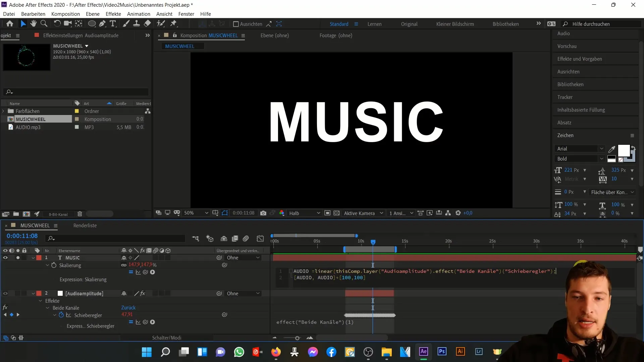Create new folder in project panel
644x362 pixels.
16,214
